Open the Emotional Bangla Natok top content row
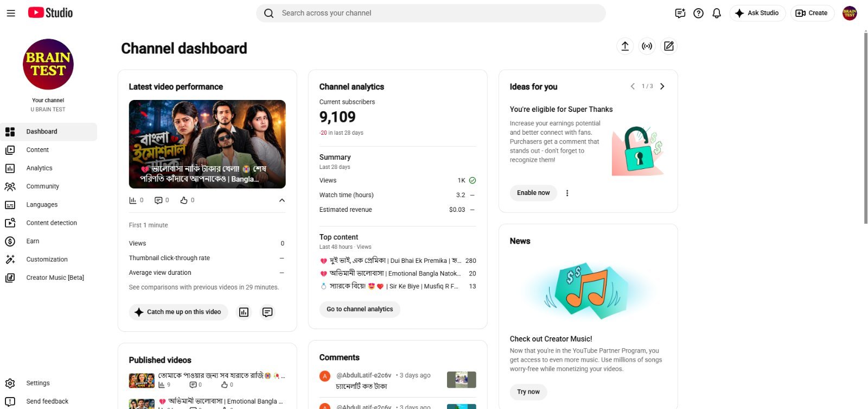 point(398,274)
